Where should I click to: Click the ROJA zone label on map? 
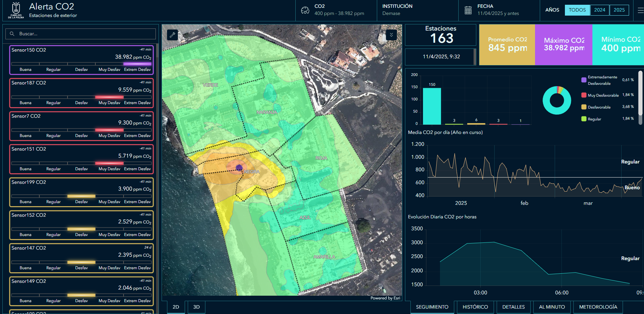(321, 158)
